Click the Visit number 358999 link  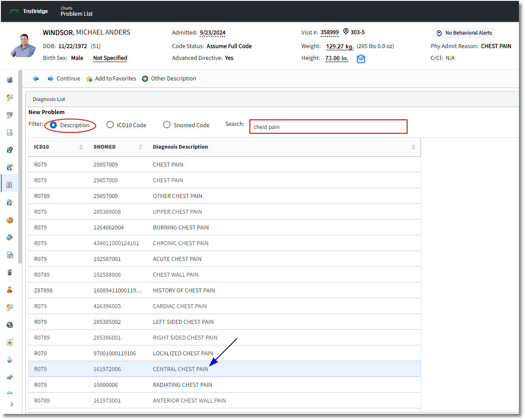click(329, 32)
